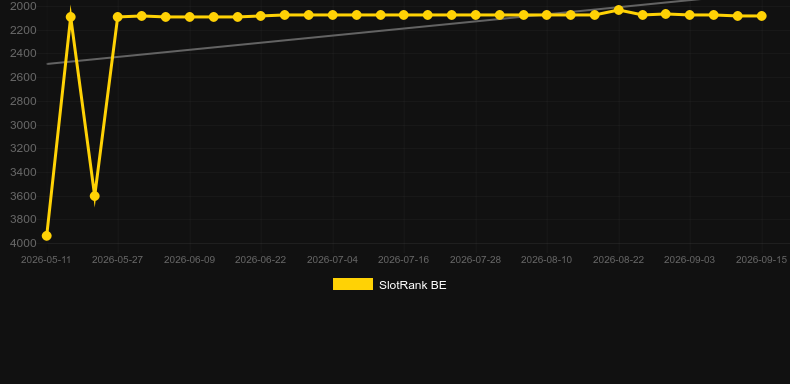Click the 2026-08-10 axis date label
This screenshot has width=790, height=384.
[x=547, y=260]
